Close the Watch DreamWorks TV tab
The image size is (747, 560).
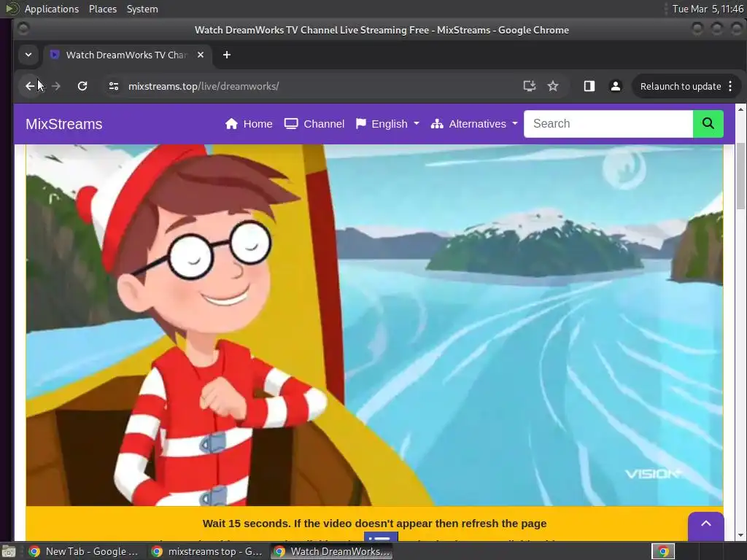pyautogui.click(x=201, y=55)
